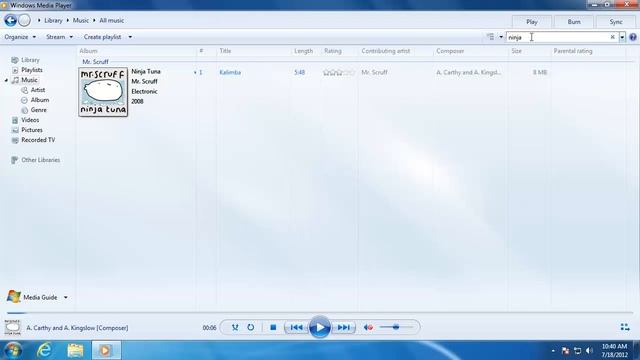Open system tray volume icon
Screen dimensions: 640x360
[x=589, y=351]
